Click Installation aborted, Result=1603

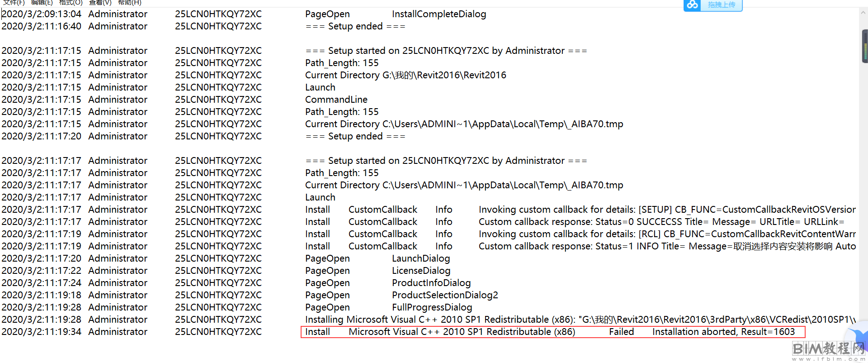tap(723, 332)
